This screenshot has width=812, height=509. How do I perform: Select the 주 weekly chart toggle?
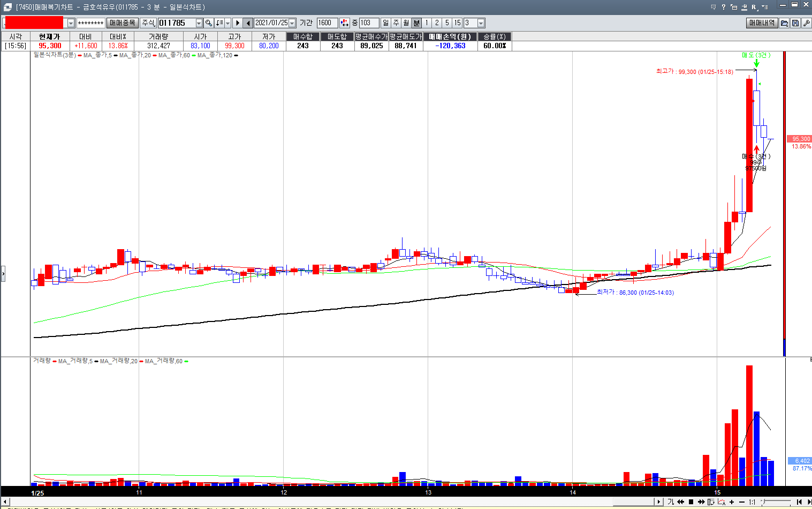coord(396,23)
